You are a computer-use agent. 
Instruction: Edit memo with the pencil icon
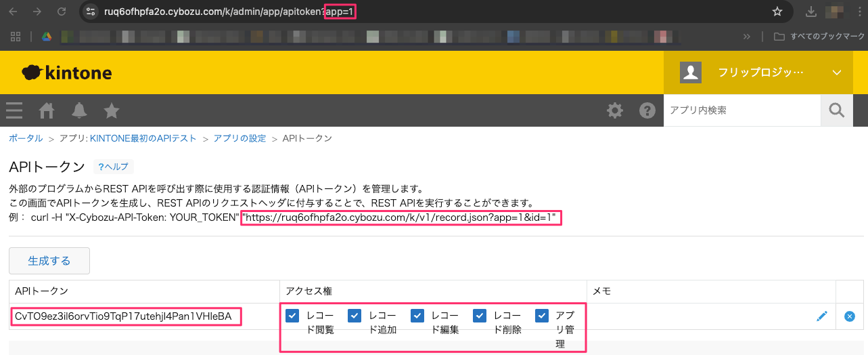(x=822, y=316)
